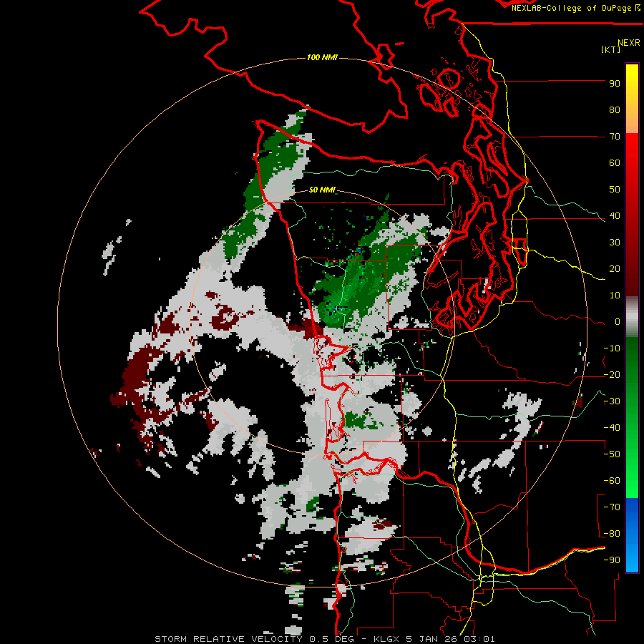Screen dimensions: 644x644
Task: Click the -40 knot scale label
Action: point(612,428)
